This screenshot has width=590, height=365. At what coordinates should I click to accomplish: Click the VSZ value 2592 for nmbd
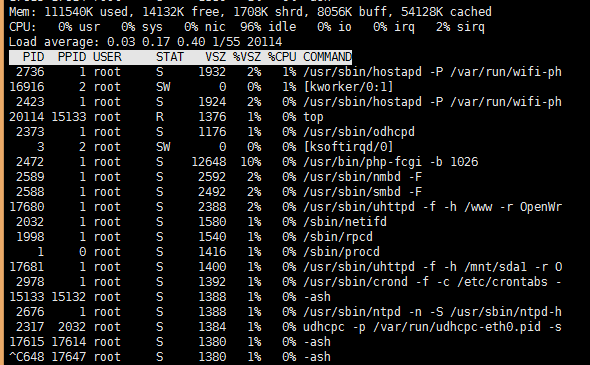[x=212, y=177]
